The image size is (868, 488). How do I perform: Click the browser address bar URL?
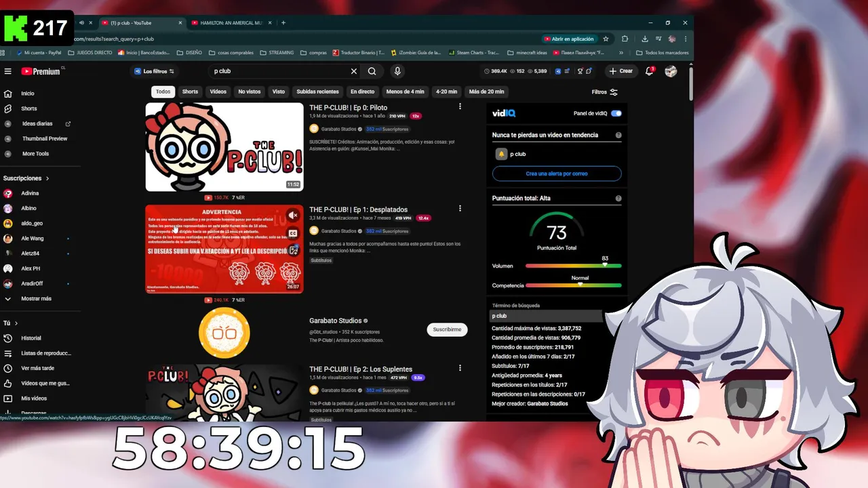click(113, 39)
